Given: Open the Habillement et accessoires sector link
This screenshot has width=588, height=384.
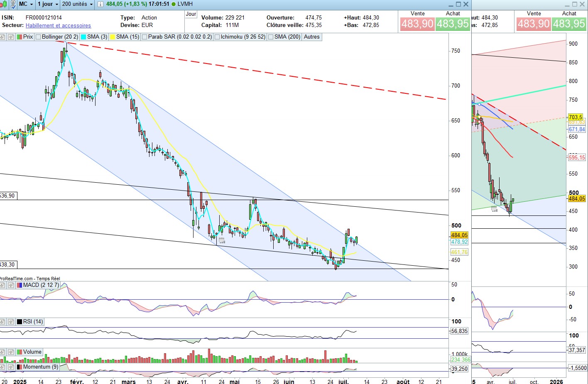Looking at the screenshot, I should click(x=58, y=25).
